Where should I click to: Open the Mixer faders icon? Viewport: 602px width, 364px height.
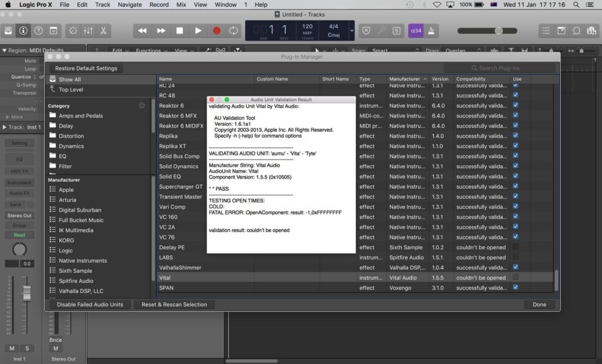point(88,31)
